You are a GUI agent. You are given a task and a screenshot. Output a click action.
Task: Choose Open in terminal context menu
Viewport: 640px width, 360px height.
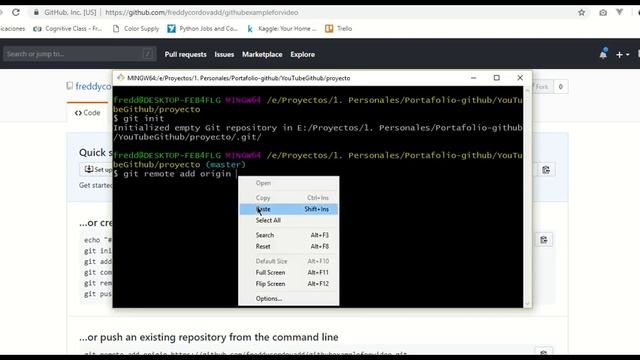[288, 183]
